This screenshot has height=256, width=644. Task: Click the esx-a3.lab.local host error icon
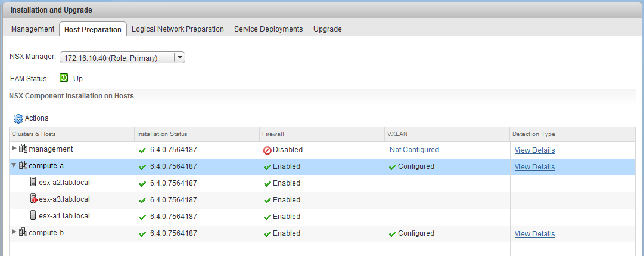click(x=34, y=199)
